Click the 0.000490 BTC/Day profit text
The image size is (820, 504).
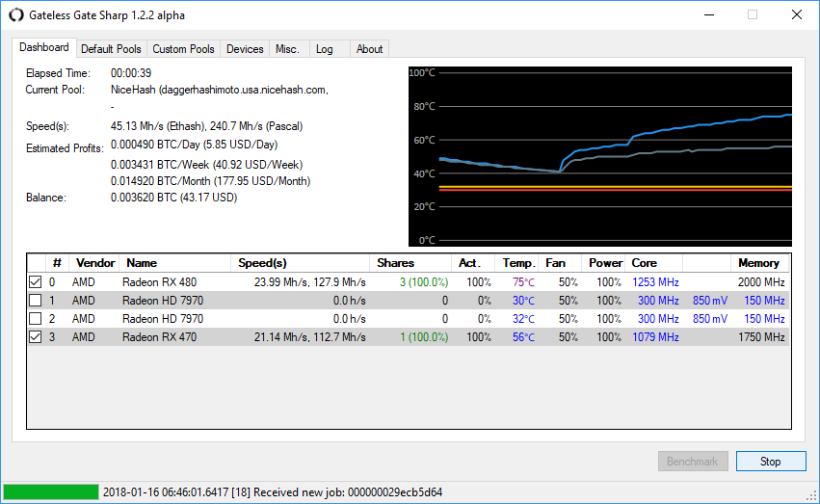click(x=194, y=145)
